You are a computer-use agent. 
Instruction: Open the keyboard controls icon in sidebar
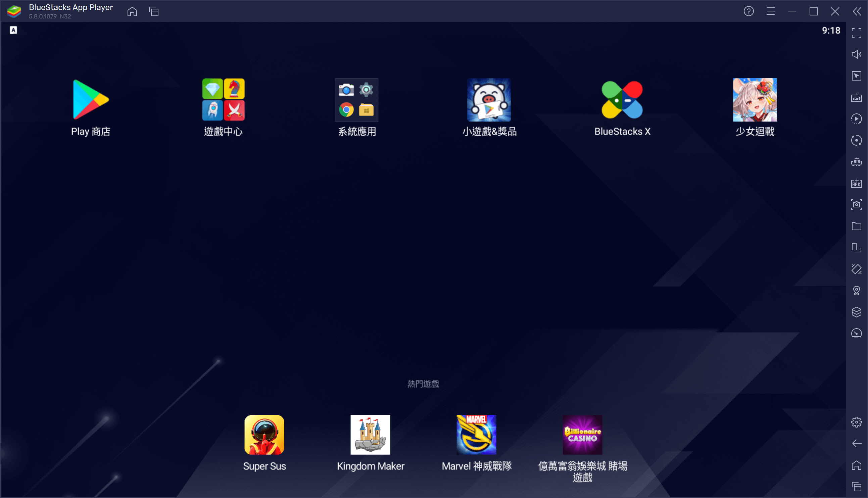(x=856, y=97)
